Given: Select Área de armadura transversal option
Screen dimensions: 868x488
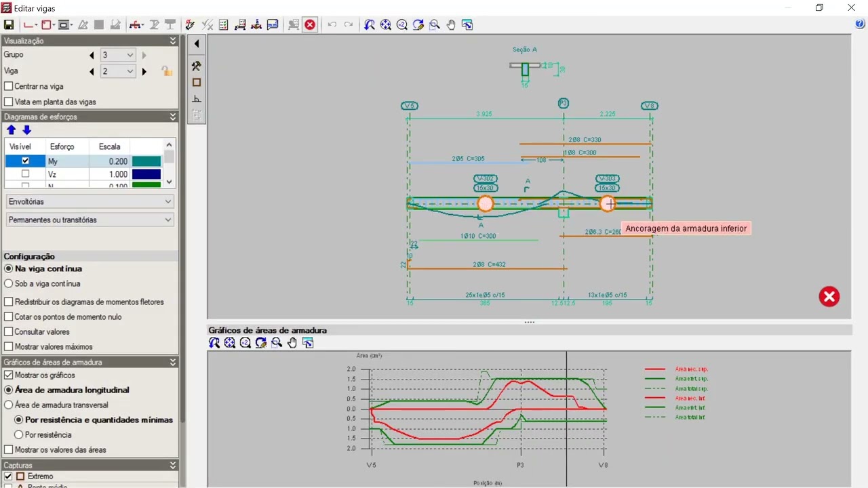Looking at the screenshot, I should [9, 405].
